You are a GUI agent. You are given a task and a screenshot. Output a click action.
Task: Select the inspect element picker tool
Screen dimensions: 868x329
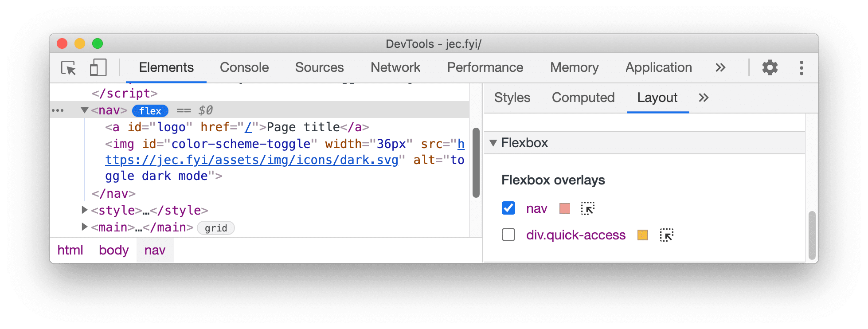pyautogui.click(x=68, y=67)
